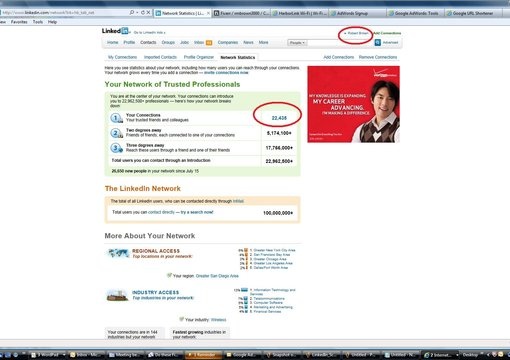Click Remove Connections link
Image resolution: width=510 pixels, height=360 pixels.
(x=378, y=57)
